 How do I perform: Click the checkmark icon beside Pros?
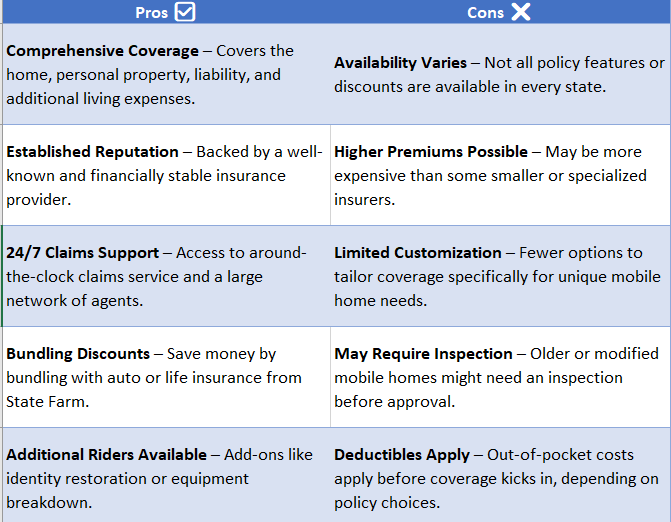click(x=185, y=12)
